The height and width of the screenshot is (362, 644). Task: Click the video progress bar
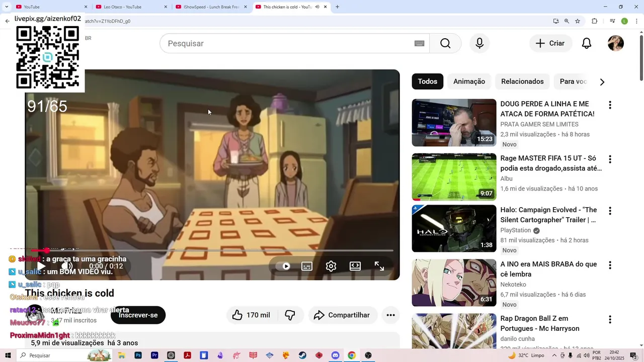212,250
